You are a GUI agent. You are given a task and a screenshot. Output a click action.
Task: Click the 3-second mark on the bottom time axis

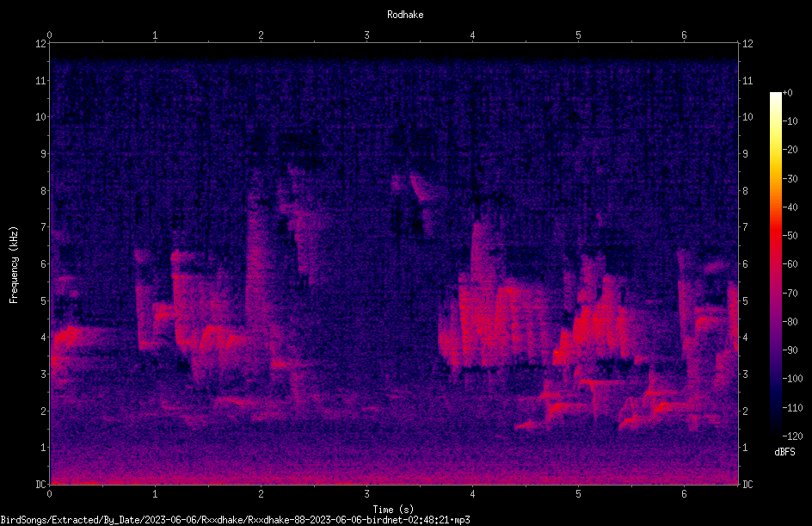tap(366, 494)
